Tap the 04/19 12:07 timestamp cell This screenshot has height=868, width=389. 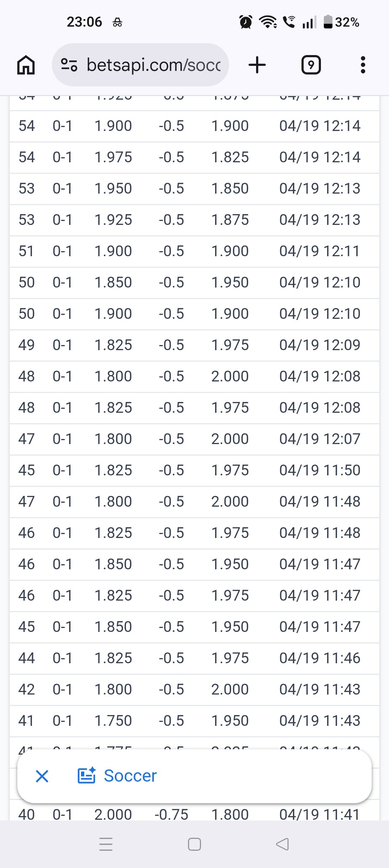pos(320,439)
